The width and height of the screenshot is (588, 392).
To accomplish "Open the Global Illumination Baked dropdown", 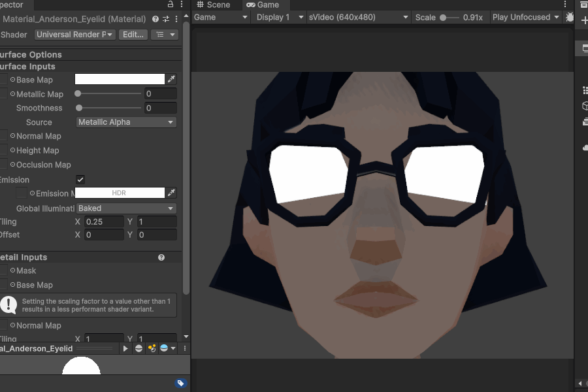I will click(126, 208).
